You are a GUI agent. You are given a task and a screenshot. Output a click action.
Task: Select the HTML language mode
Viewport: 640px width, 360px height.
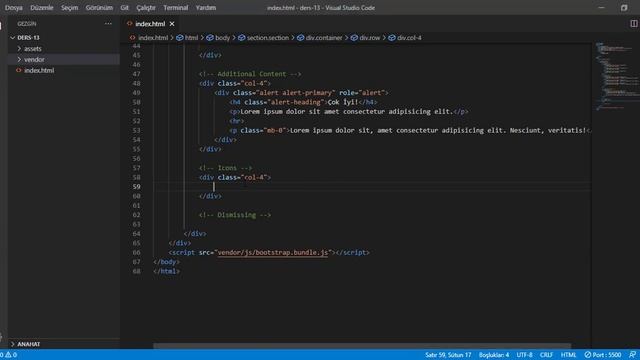(x=568, y=355)
